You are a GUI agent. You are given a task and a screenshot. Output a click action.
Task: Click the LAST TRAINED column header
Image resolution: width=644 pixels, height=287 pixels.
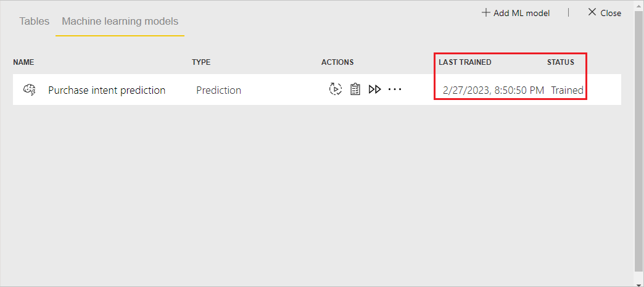coord(465,62)
